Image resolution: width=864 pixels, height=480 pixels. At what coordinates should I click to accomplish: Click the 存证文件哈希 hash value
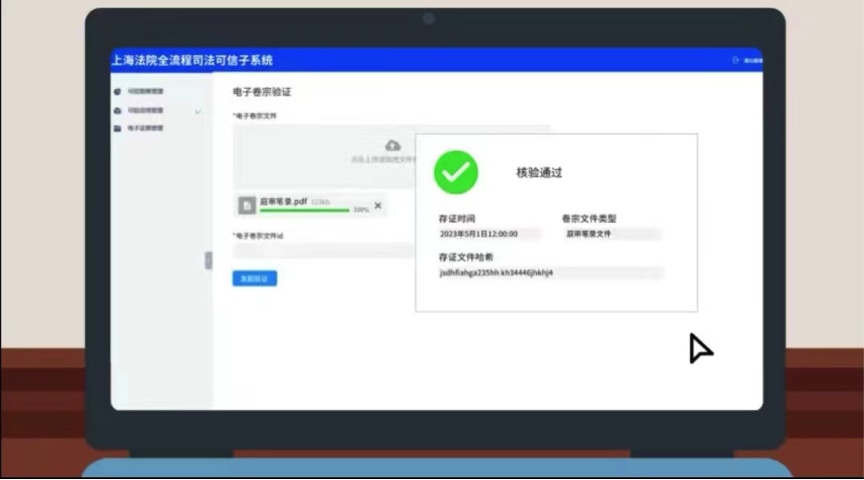tap(496, 273)
